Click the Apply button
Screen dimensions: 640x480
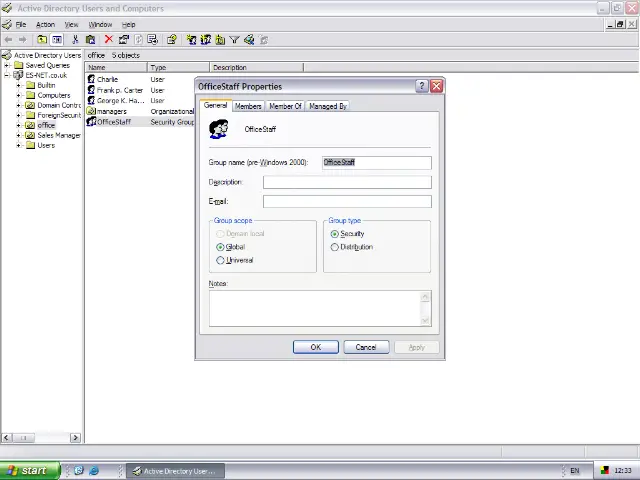416,347
